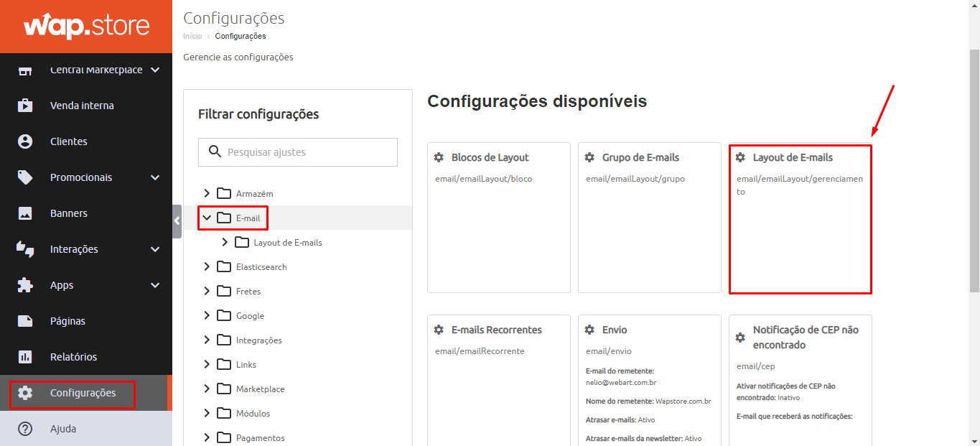
Task: Click the Interações thumbs icon
Action: click(x=25, y=249)
